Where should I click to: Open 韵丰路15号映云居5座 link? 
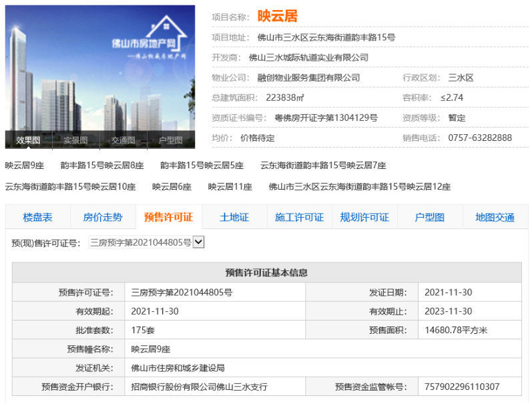[202, 165]
